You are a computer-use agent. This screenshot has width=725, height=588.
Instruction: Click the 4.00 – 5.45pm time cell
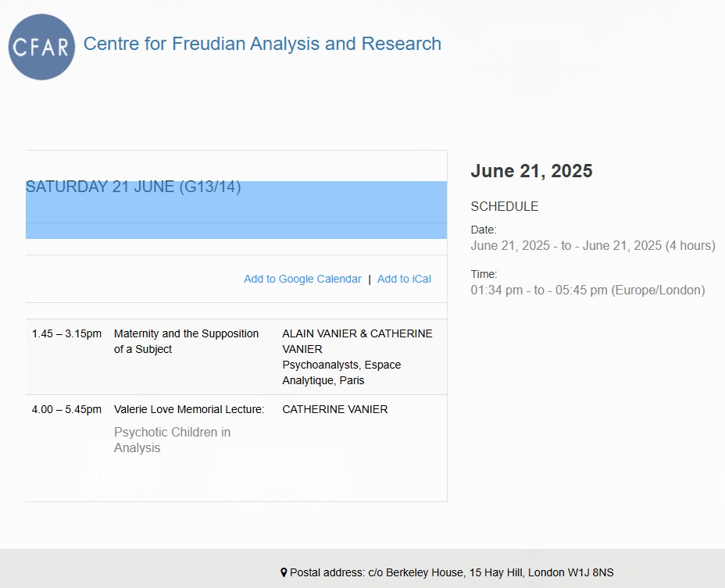coord(66,409)
